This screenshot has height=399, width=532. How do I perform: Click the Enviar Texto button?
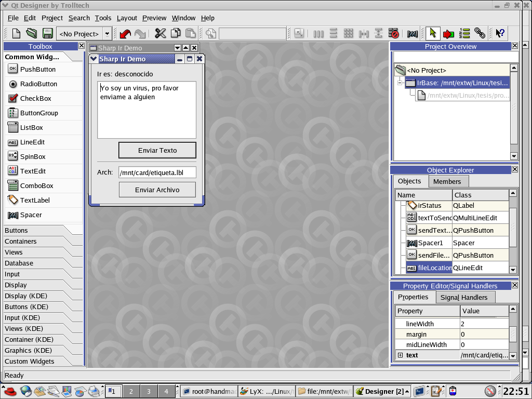[157, 151]
